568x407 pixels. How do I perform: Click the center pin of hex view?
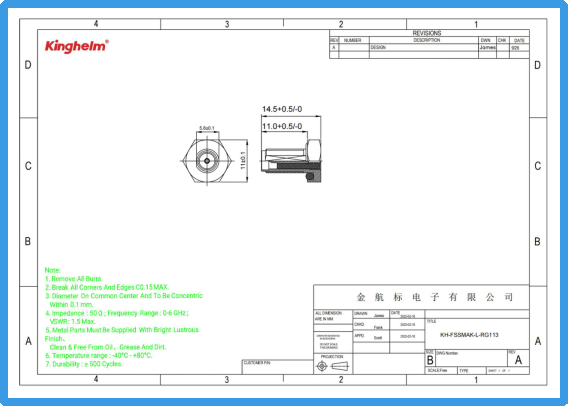[207, 161]
